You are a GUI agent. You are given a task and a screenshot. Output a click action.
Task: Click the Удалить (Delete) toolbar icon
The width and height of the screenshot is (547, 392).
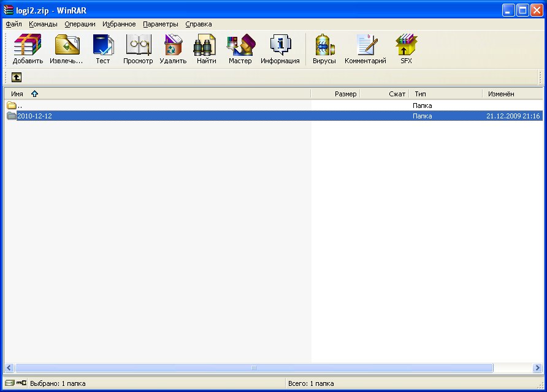(x=173, y=49)
